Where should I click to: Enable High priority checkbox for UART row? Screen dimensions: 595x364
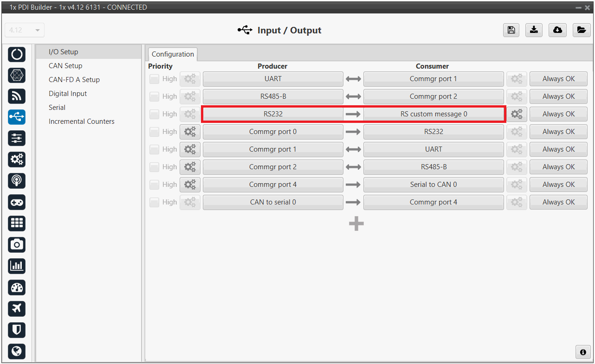point(154,79)
